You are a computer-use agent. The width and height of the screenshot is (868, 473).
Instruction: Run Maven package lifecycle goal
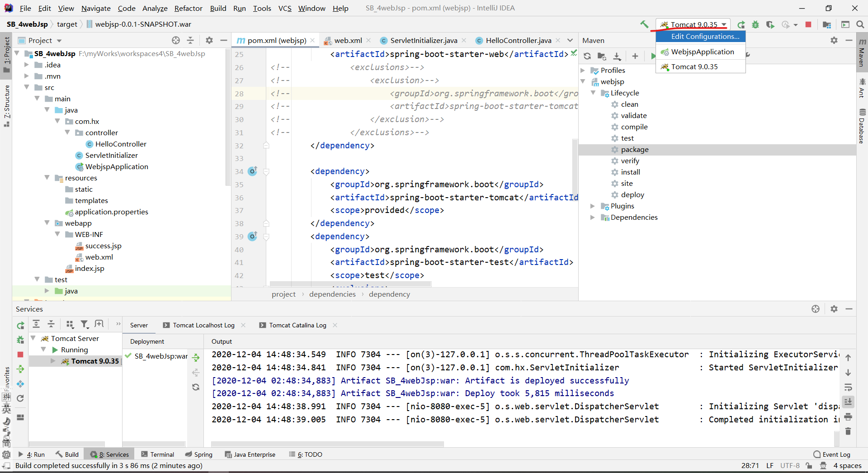coord(634,149)
